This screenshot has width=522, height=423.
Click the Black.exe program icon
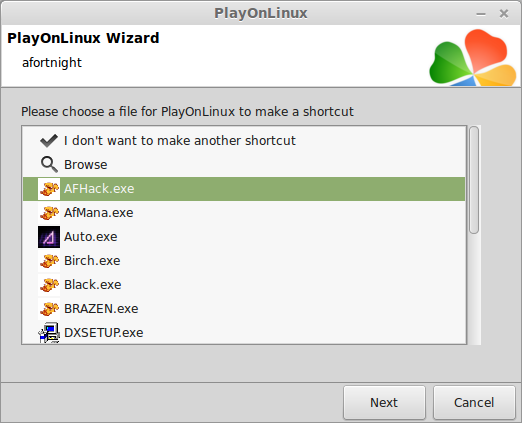pyautogui.click(x=49, y=285)
